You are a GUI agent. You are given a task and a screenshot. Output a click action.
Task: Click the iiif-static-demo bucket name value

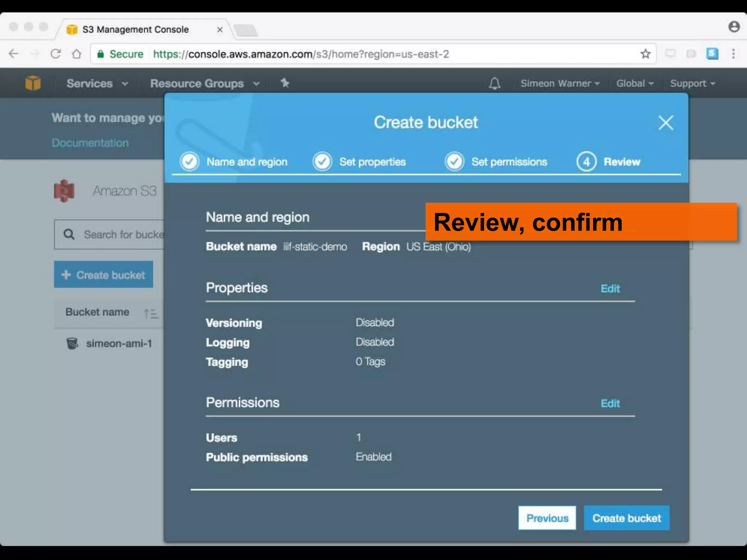click(315, 247)
